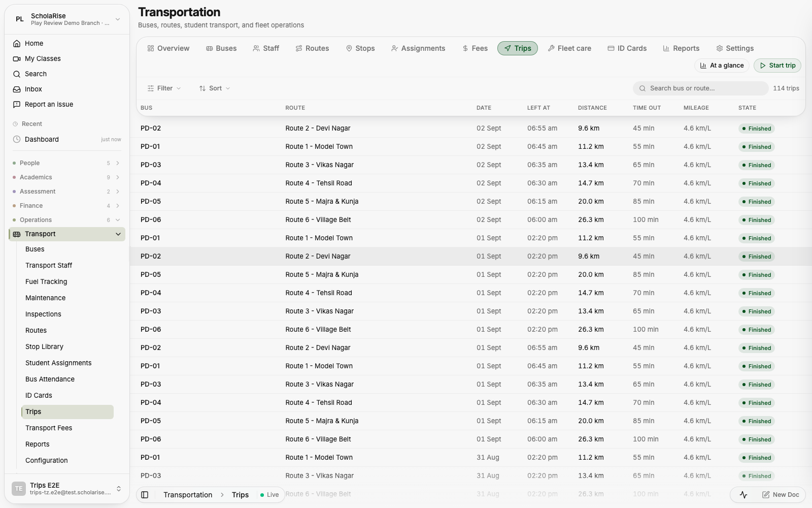Click the Inbox tray icon
812x508 pixels.
(x=17, y=89)
